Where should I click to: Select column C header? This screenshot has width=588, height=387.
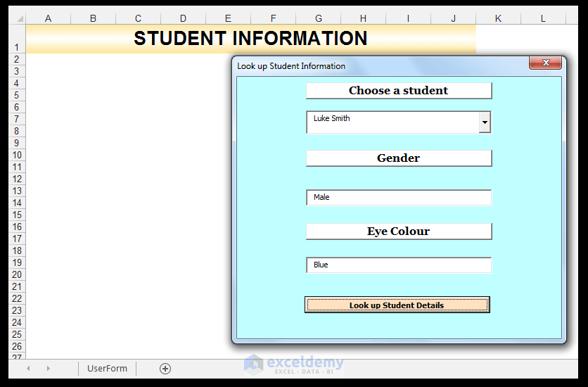[138, 18]
